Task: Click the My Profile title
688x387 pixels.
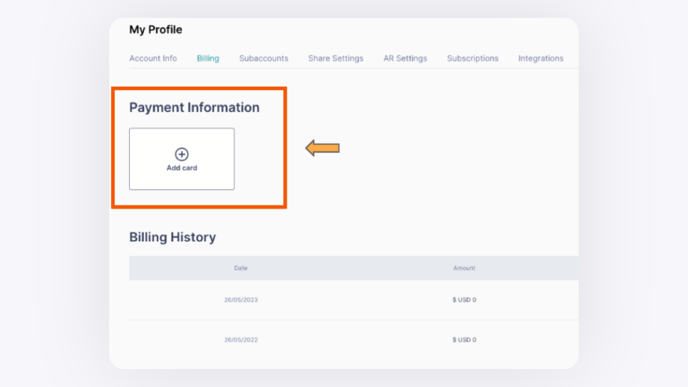Action: point(156,30)
